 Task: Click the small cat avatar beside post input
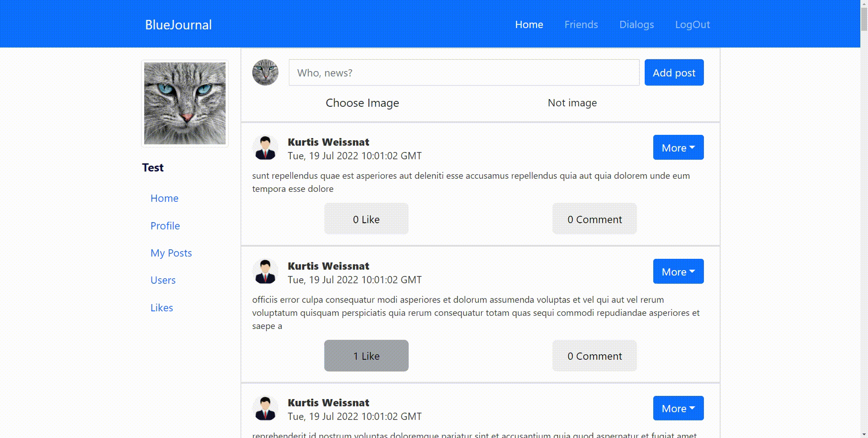point(265,72)
